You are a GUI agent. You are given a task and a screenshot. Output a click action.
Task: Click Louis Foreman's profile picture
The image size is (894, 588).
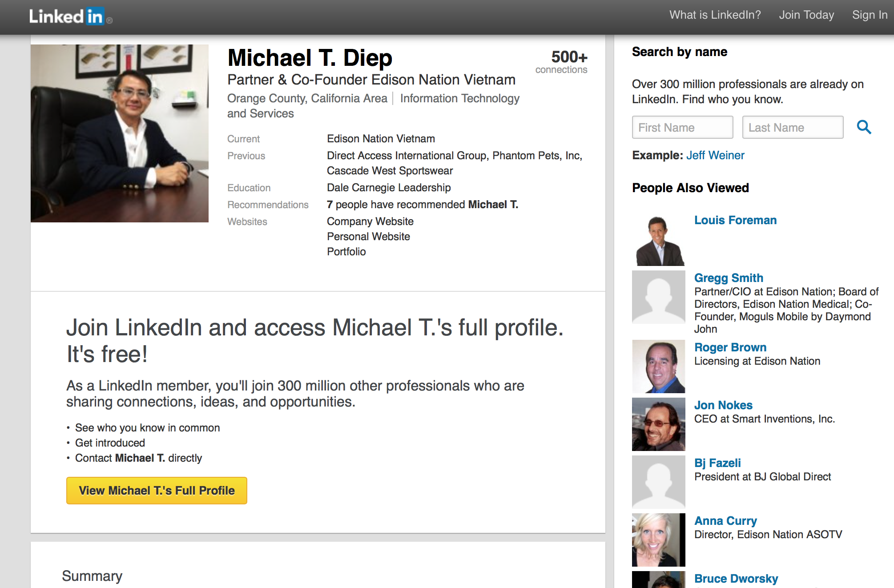659,239
